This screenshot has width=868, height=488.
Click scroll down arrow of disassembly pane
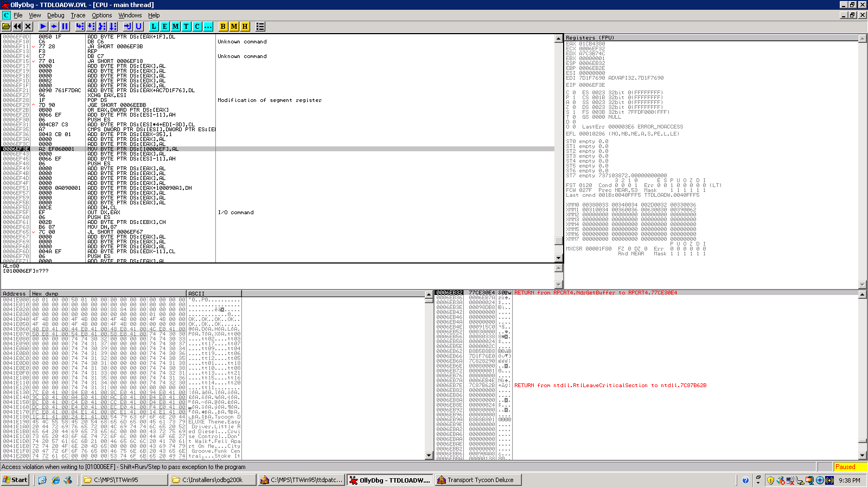[x=558, y=258]
